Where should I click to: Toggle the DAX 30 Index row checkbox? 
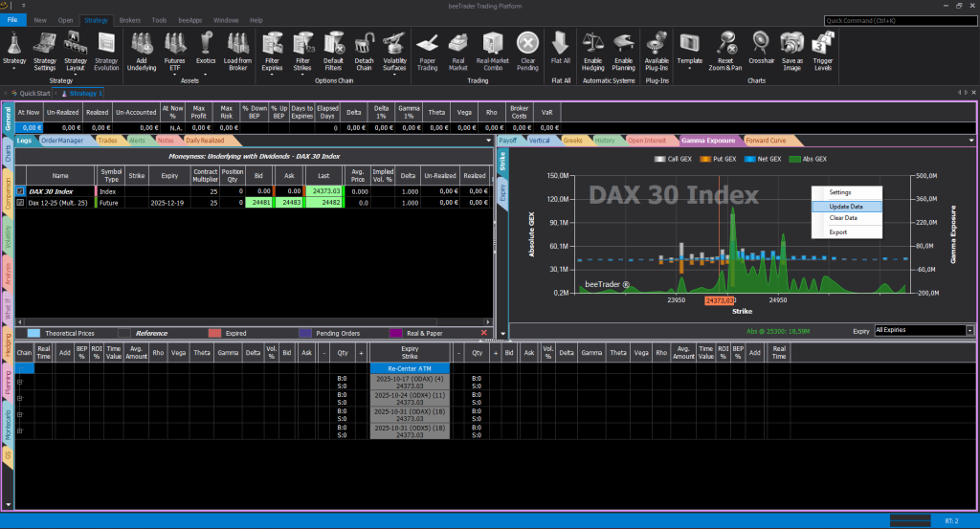point(20,191)
